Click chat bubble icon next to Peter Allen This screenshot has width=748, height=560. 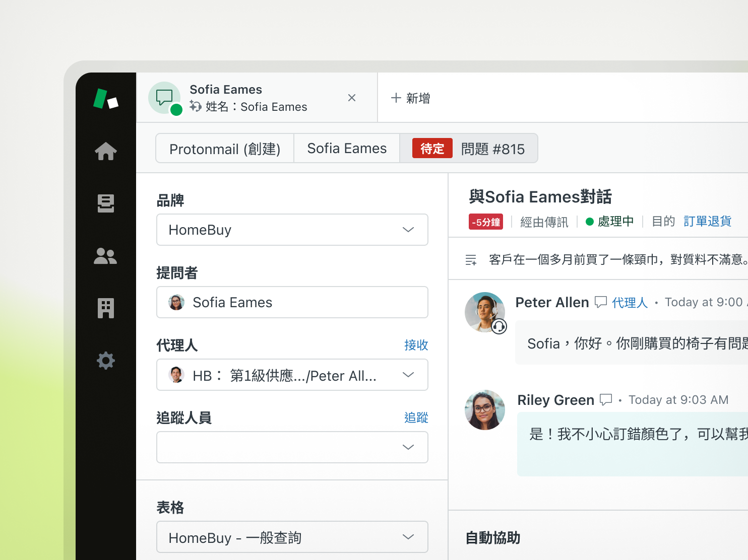[601, 302]
